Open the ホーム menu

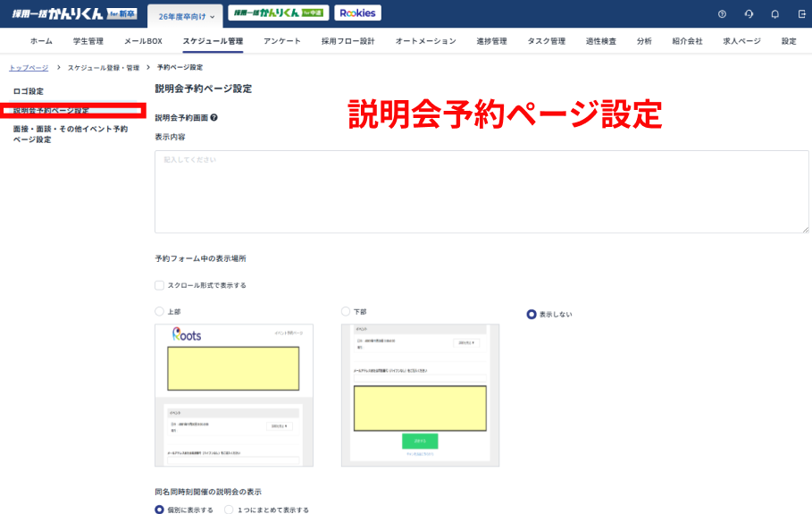click(41, 41)
